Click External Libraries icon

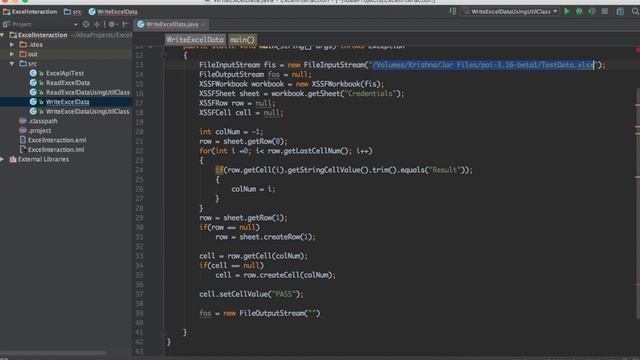point(13,159)
